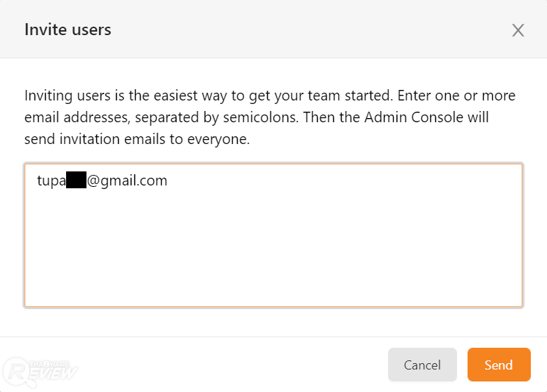547x392 pixels.
Task: Place cursor at "tupa" in the email
Action: [x=51, y=181]
